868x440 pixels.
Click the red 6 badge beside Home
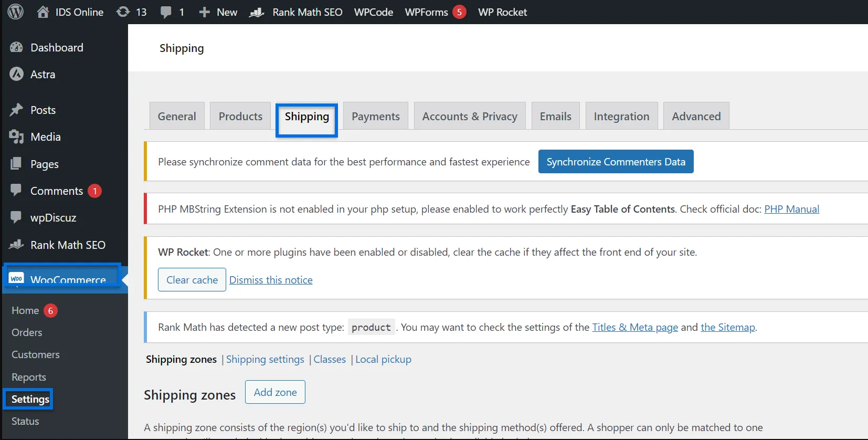(50, 311)
